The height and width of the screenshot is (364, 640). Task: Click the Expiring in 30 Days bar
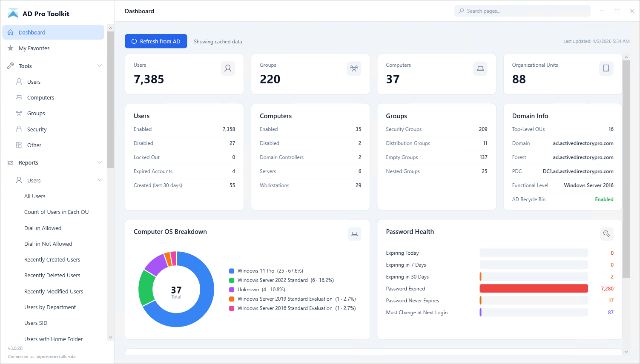[x=534, y=276]
